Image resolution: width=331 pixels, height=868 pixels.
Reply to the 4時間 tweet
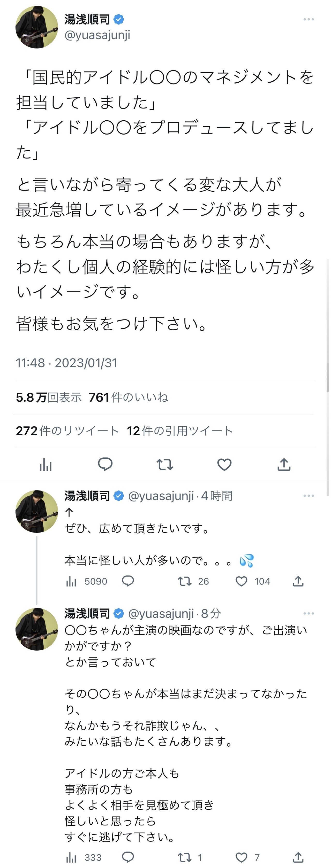tap(128, 581)
